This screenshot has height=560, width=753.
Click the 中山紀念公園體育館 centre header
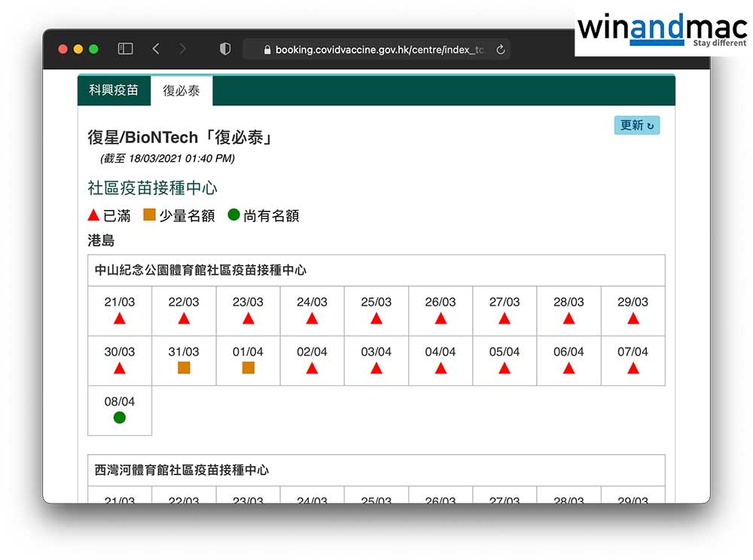point(201,270)
